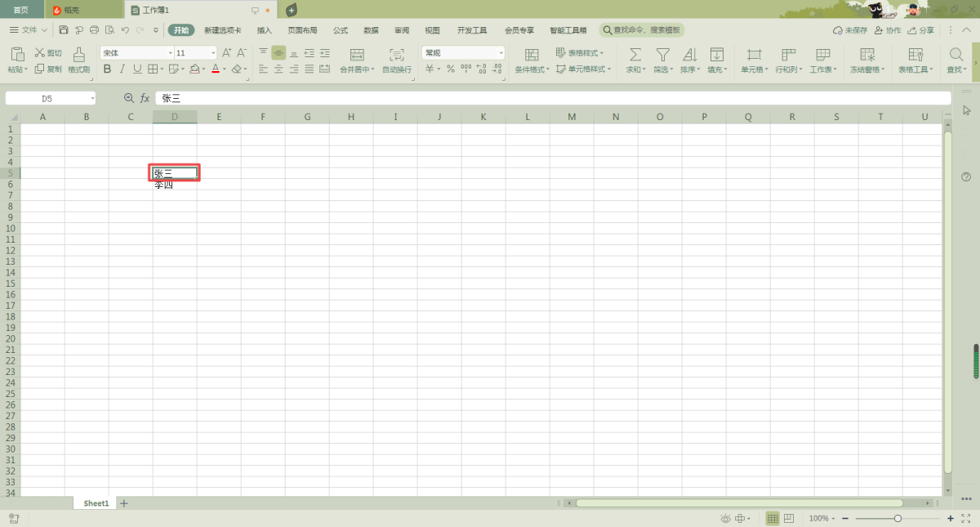Click the Share (分享) button
980x527 pixels.
tap(921, 30)
